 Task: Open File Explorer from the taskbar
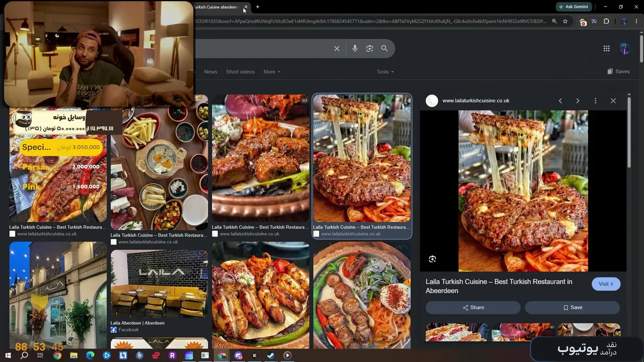coord(73,355)
